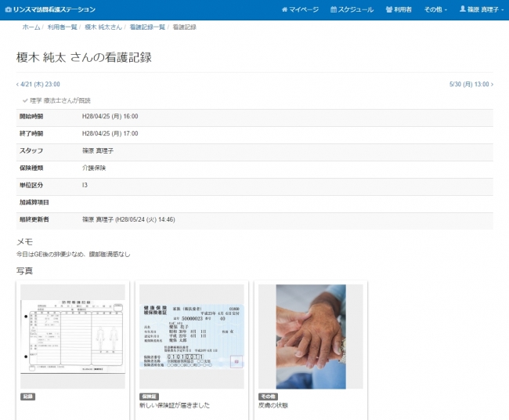Return to 看護記録一覧 via breadcrumb
Screen dimensions: 509x420
147,27
